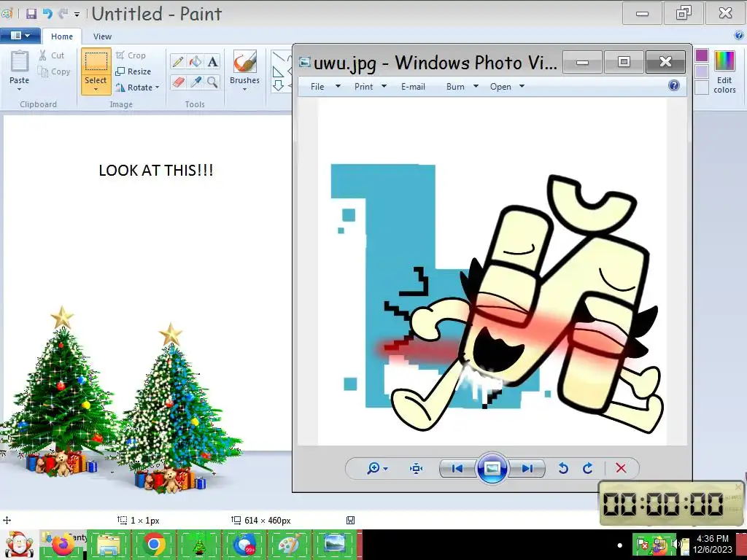Click the uwu.jpg image in Photo Viewer

(x=492, y=272)
